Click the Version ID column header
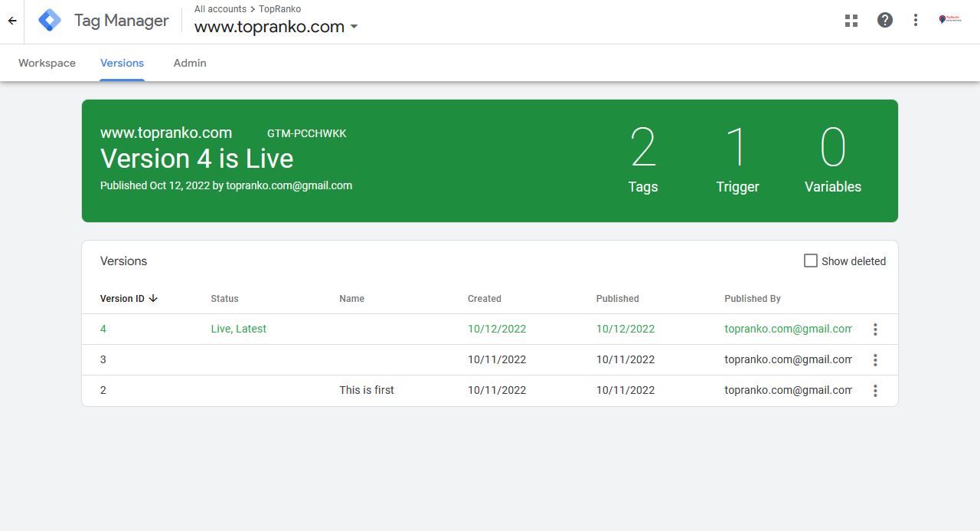Screen dimensions: 980x531 (x=122, y=299)
